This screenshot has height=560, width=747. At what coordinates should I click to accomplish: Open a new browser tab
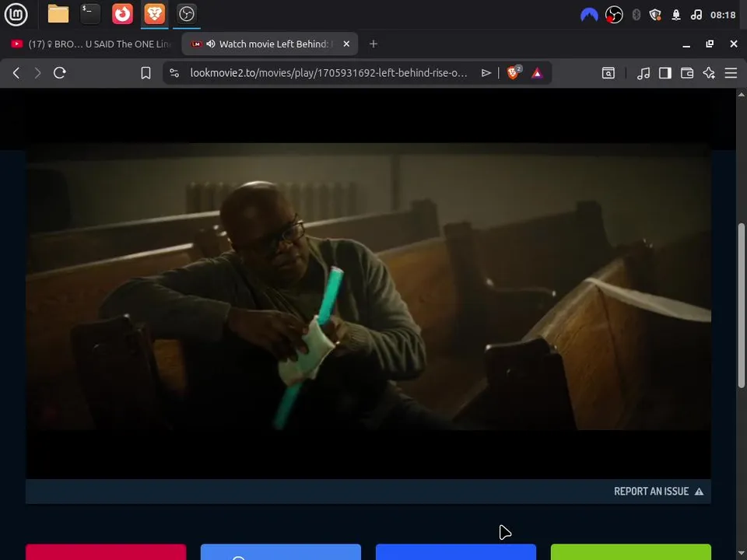(373, 44)
